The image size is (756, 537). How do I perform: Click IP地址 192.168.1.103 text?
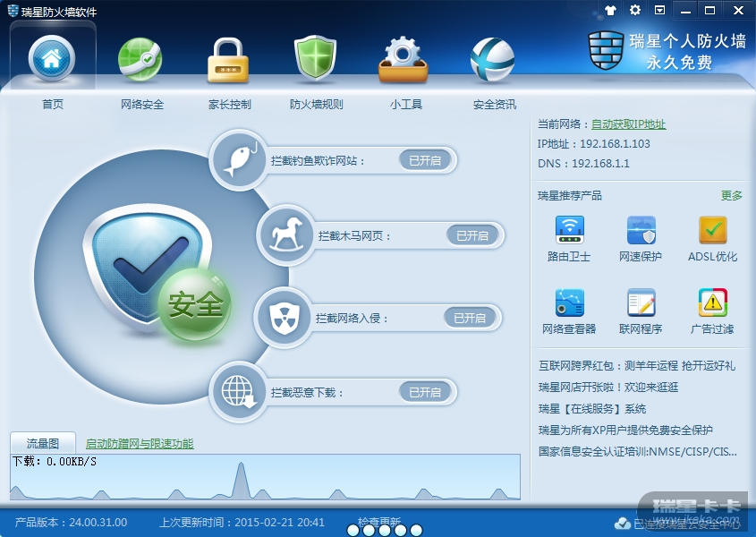(x=593, y=144)
